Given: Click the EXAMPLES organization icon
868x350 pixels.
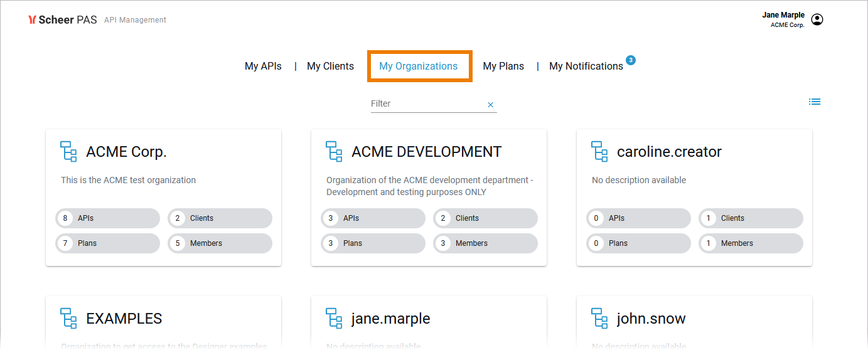Looking at the screenshot, I should point(68,318).
